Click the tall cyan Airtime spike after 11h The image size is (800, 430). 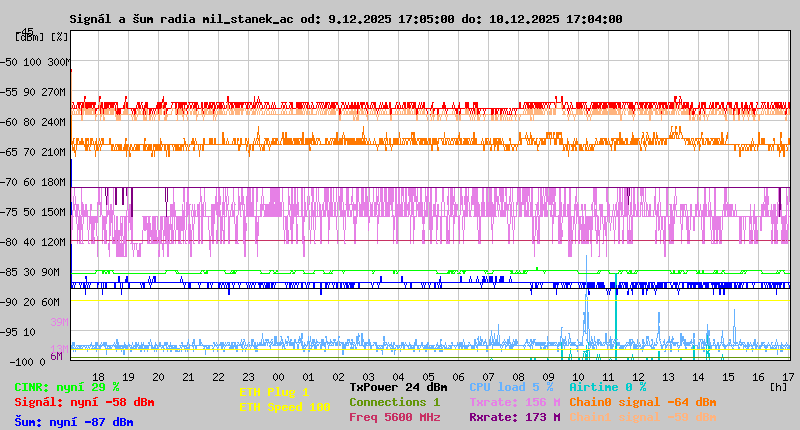click(x=616, y=316)
